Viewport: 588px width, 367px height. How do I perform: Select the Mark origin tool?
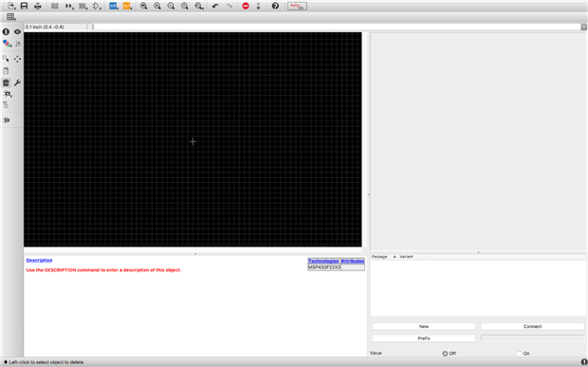pos(18,44)
